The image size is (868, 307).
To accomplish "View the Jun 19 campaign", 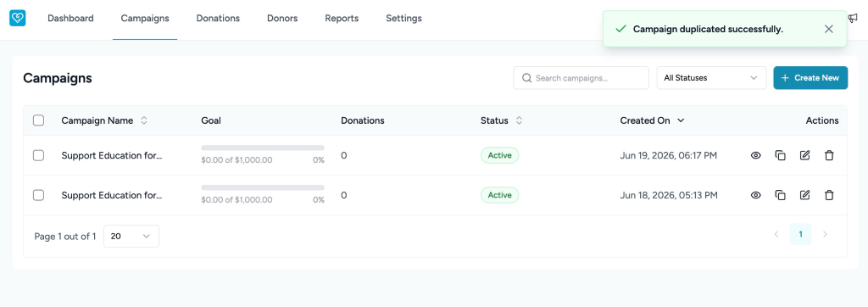I will click(x=755, y=156).
